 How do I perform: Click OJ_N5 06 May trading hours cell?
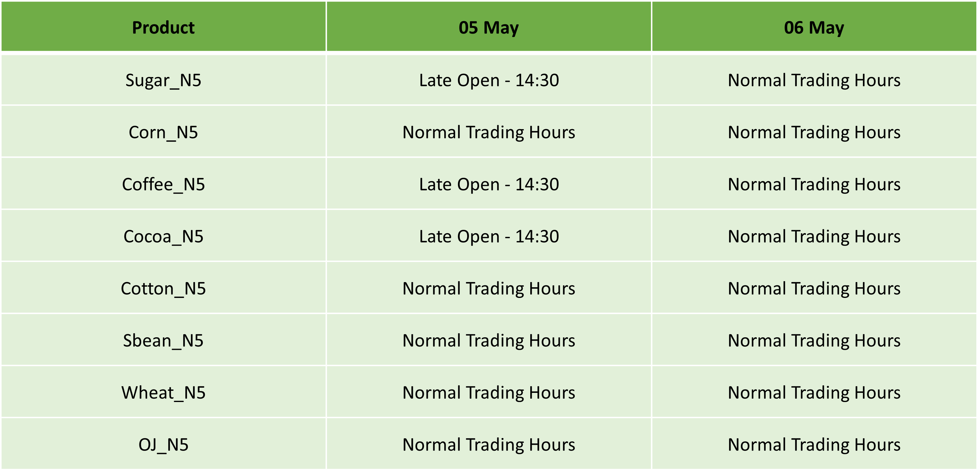[814, 444]
